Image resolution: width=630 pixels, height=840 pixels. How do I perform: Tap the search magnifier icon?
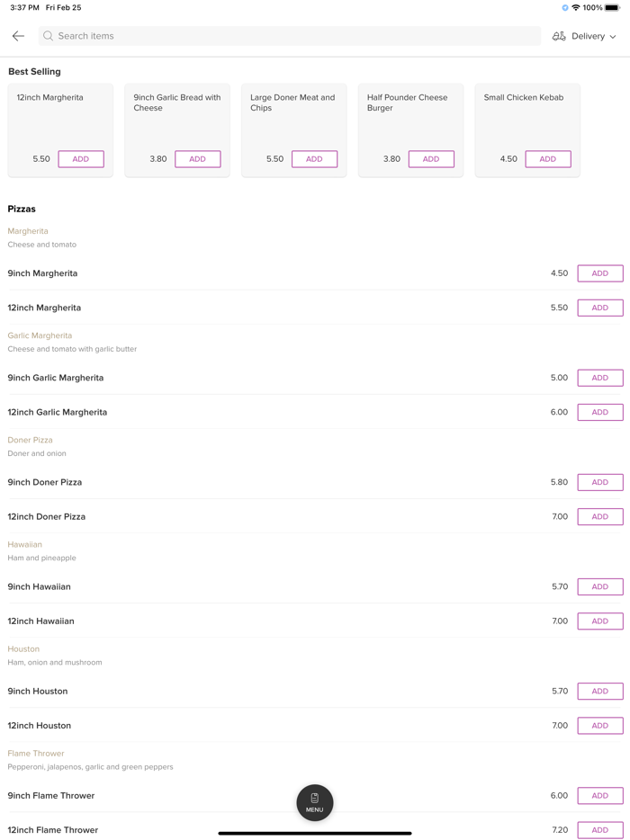coord(49,36)
